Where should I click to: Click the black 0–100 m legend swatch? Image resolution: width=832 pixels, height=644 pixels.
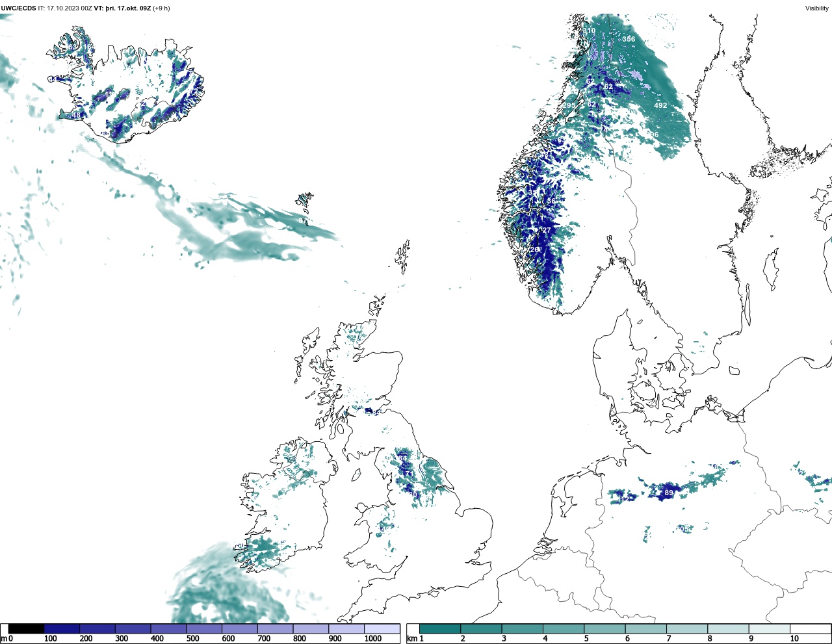[x=27, y=629]
